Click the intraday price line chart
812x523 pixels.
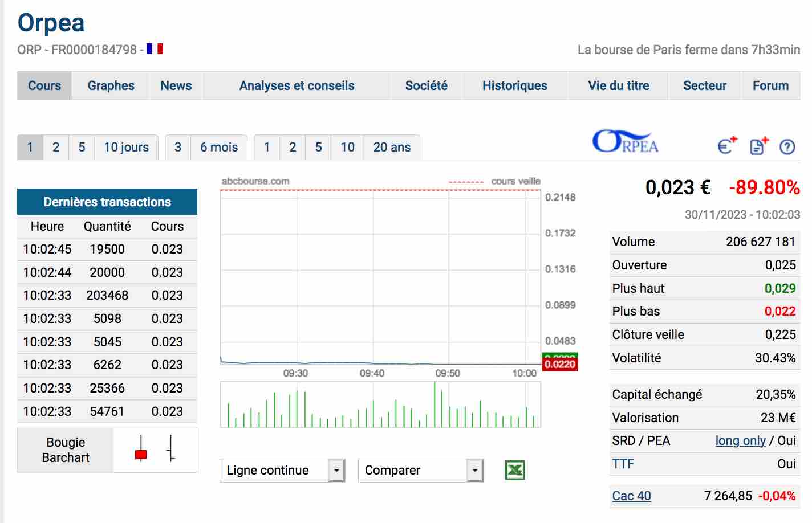point(380,277)
